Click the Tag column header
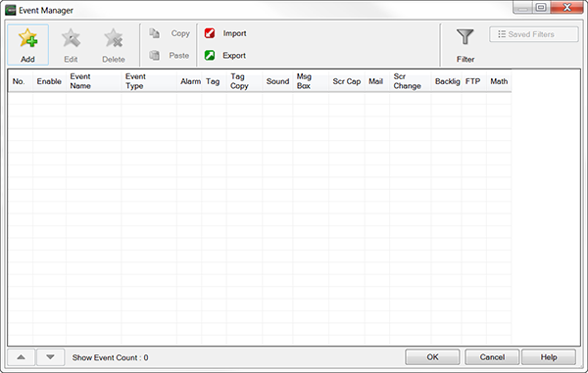The height and width of the screenshot is (373, 588). 214,81
